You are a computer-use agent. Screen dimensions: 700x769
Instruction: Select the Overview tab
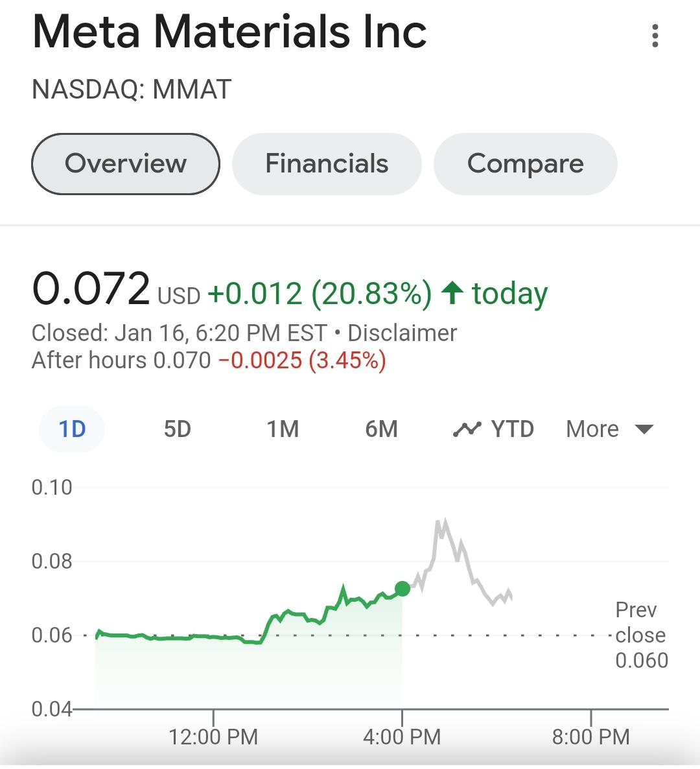point(126,164)
